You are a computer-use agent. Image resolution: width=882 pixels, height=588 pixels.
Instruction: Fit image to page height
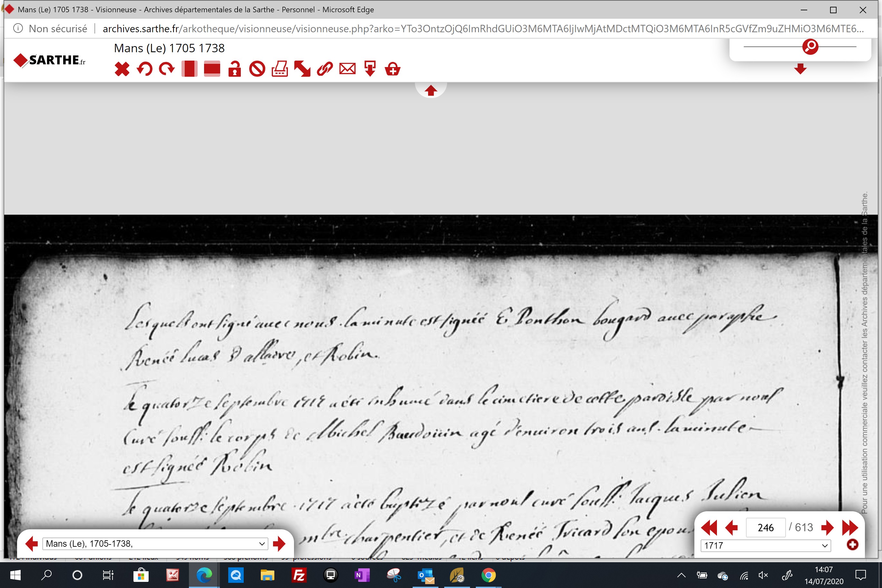[189, 69]
